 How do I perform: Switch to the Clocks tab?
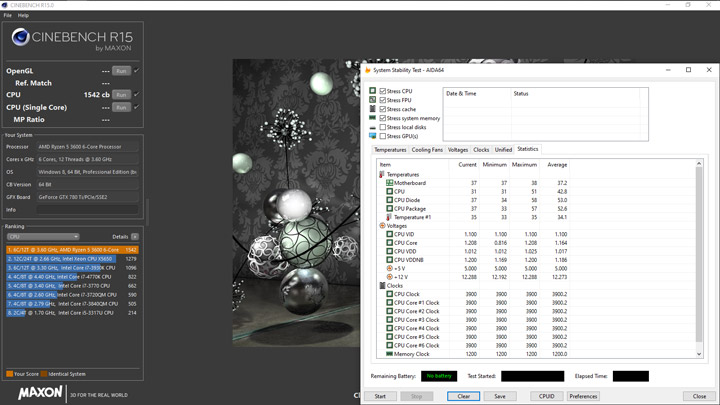(x=481, y=150)
